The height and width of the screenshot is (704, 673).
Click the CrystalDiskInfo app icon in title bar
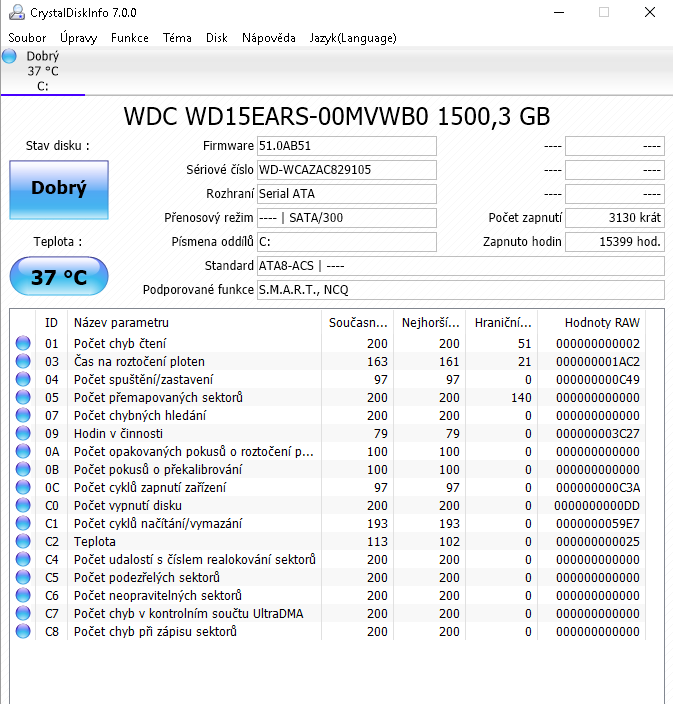click(x=17, y=12)
